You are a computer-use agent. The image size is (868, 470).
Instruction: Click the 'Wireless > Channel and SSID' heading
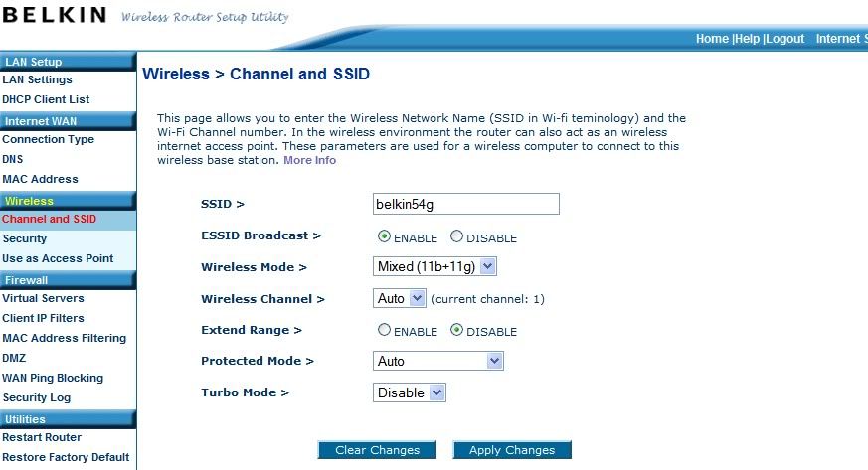pos(256,74)
